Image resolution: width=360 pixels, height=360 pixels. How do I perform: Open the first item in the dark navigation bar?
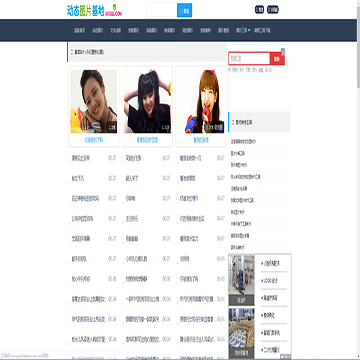click(79, 30)
